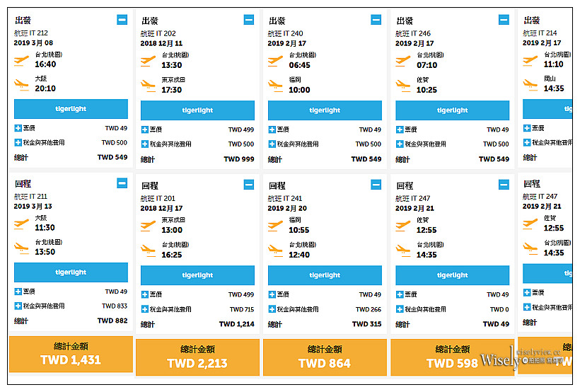Expand fare plus icon for IT 247 TWD 49

400,294
